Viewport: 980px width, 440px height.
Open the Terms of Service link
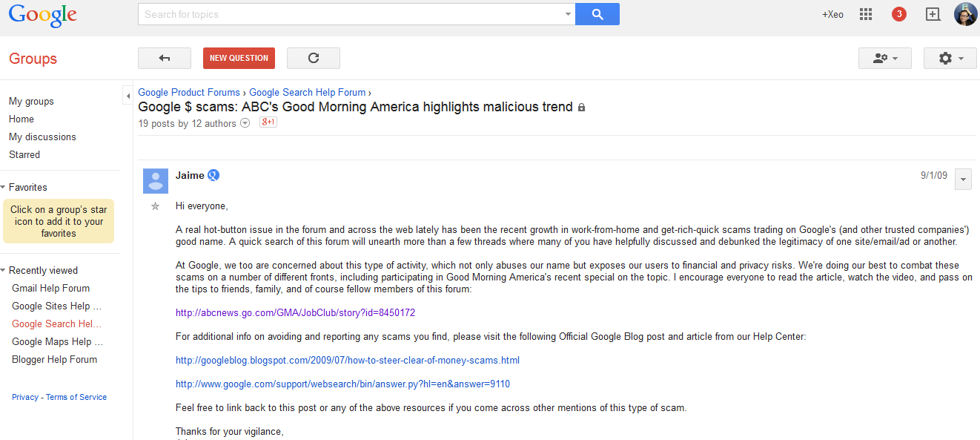76,398
